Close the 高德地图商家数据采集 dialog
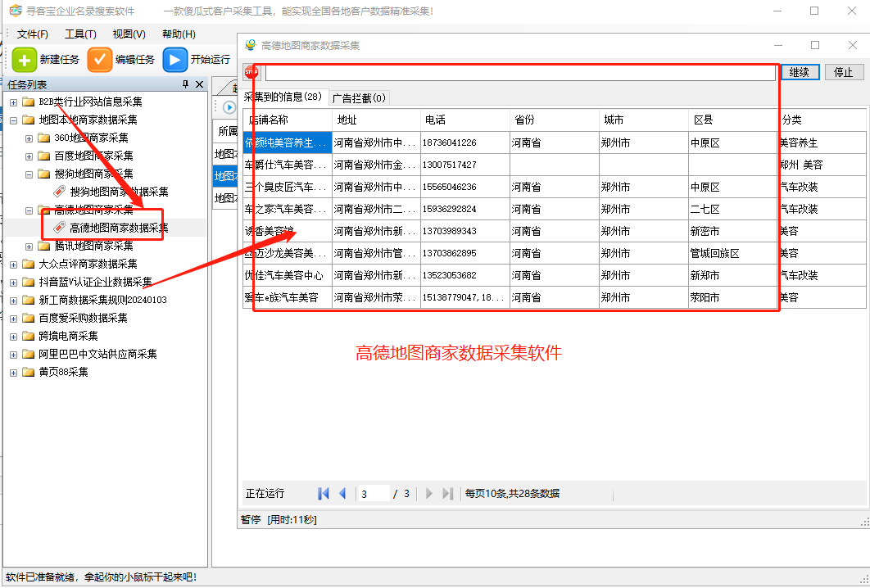This screenshot has height=588, width=870. tap(853, 45)
